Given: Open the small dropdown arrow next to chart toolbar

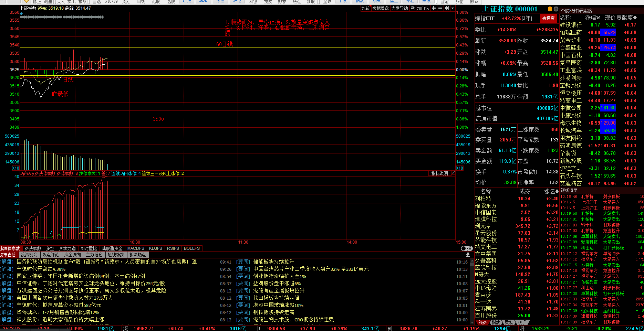Looking at the screenshot, I should pos(453,8).
